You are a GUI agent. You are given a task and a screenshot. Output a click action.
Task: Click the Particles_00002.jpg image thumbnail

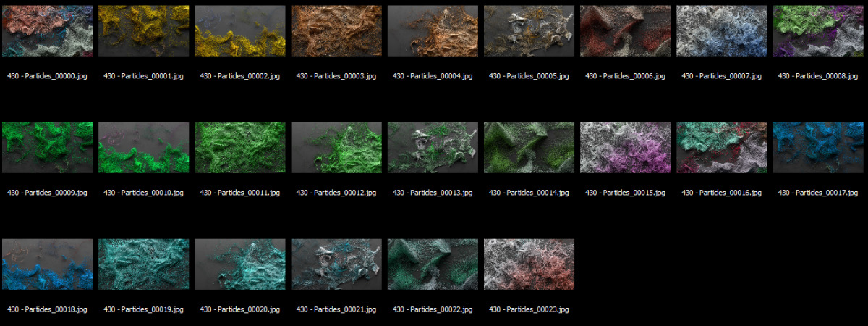coord(240,31)
